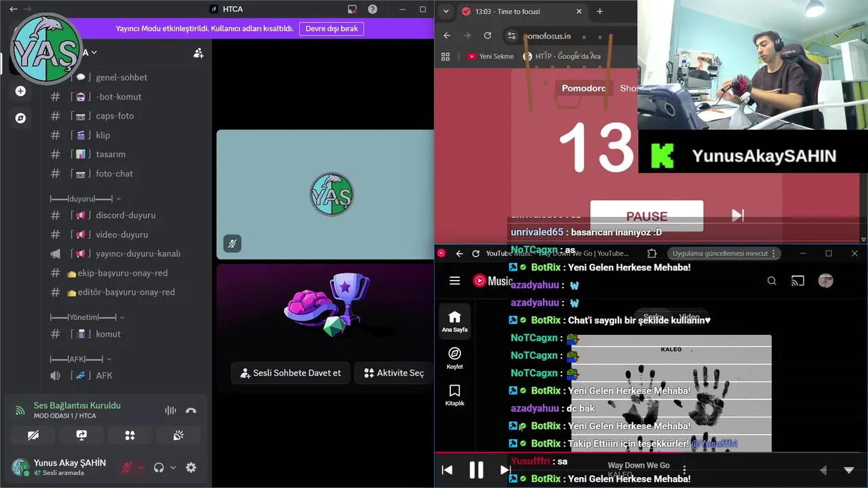Screen dimensions: 868x488
Task: Collapse the AFK channel category
Action: click(x=80, y=359)
